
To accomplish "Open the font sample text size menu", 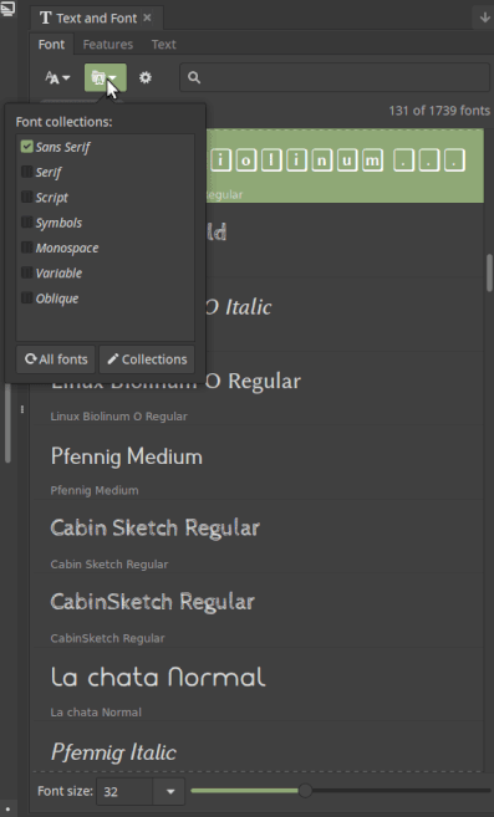I will pyautogui.click(x=57, y=78).
